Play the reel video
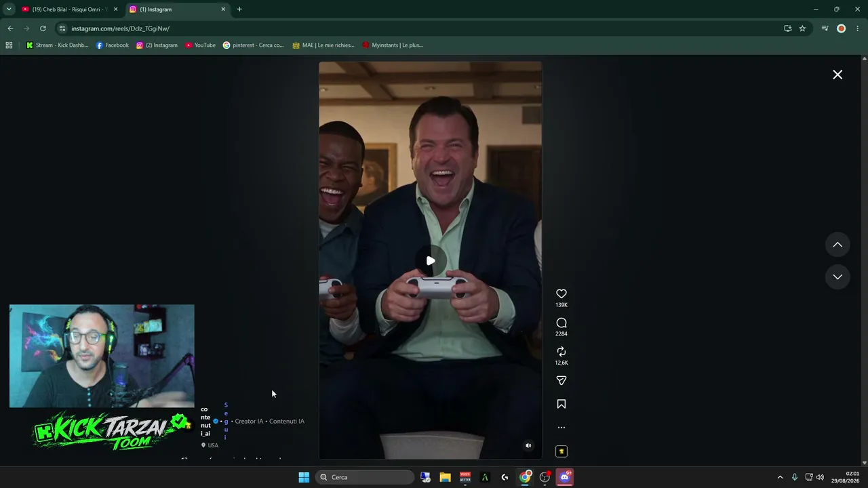The width and height of the screenshot is (868, 488). (431, 261)
